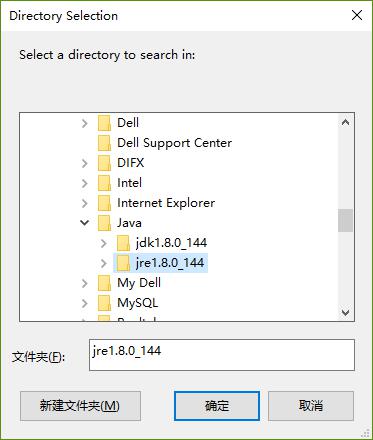
Task: Click the Dell folder icon
Action: click(104, 123)
